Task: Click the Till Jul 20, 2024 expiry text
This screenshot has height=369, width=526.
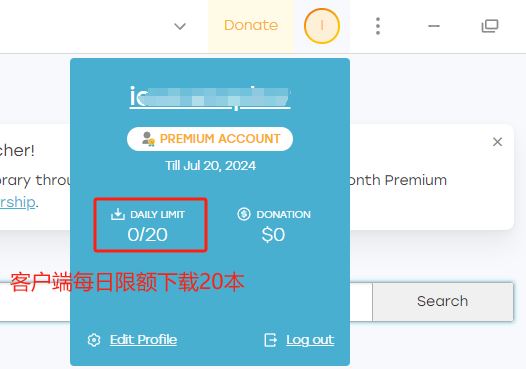Action: click(x=210, y=166)
